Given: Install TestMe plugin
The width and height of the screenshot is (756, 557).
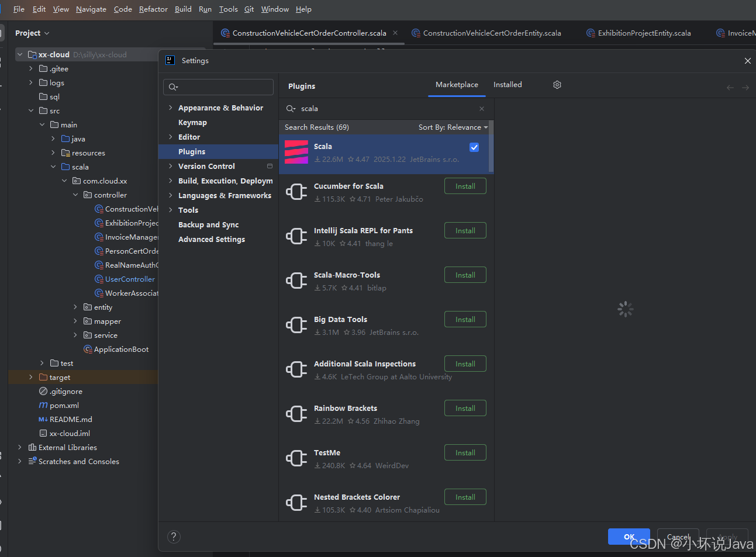Looking at the screenshot, I should coord(465,453).
